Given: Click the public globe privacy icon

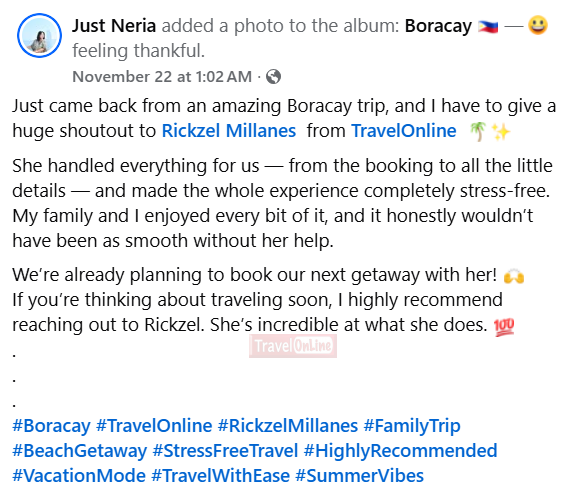Looking at the screenshot, I should (273, 77).
